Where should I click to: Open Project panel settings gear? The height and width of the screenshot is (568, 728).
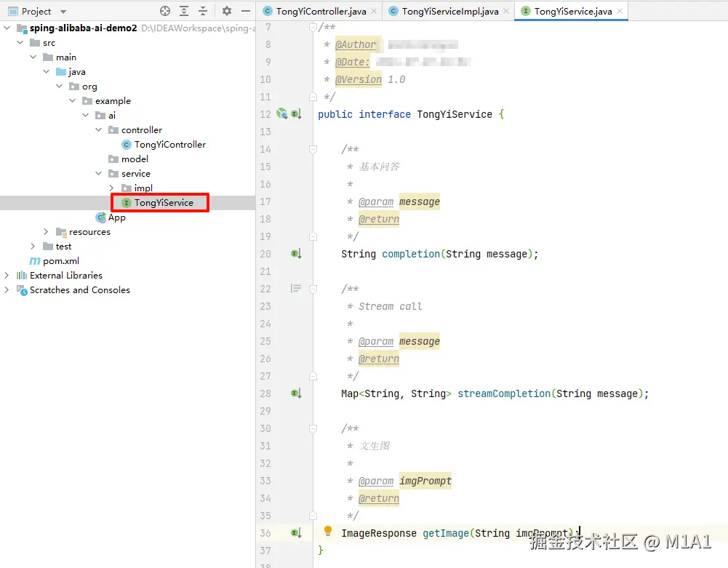click(x=227, y=11)
